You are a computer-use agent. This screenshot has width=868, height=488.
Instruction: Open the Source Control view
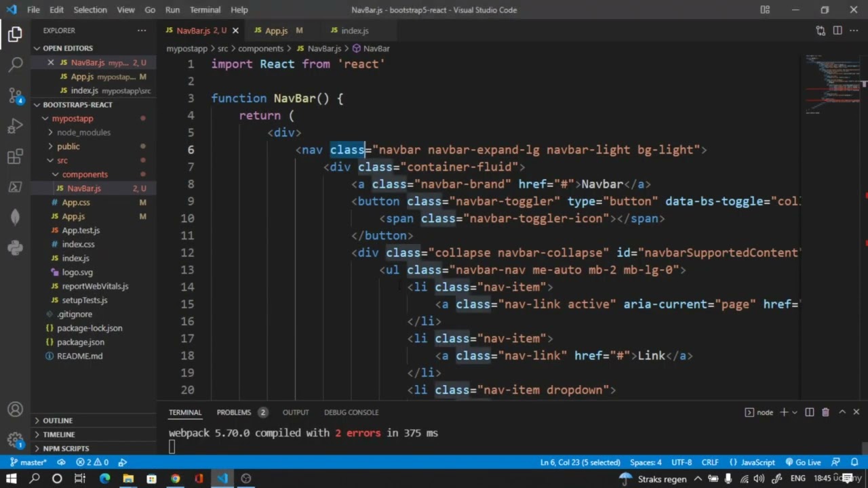click(x=15, y=95)
